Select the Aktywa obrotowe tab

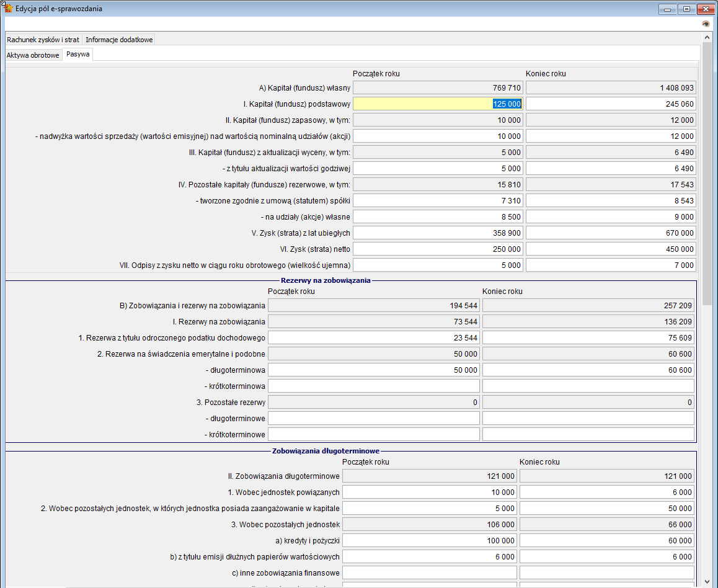[x=33, y=54]
